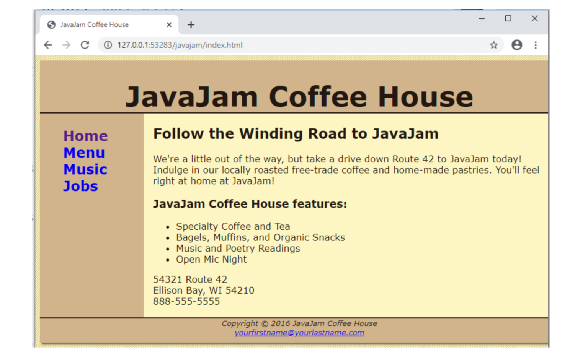Click the phone number 888-555-5555
This screenshot has height=364, width=588.
[x=186, y=302]
